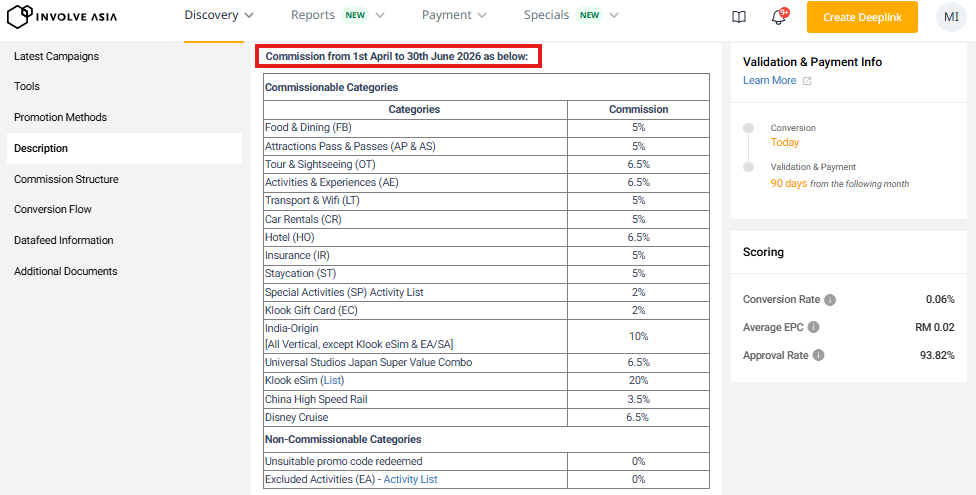Expand the Discovery dropdown menu
The height and width of the screenshot is (495, 976).
pyautogui.click(x=219, y=15)
